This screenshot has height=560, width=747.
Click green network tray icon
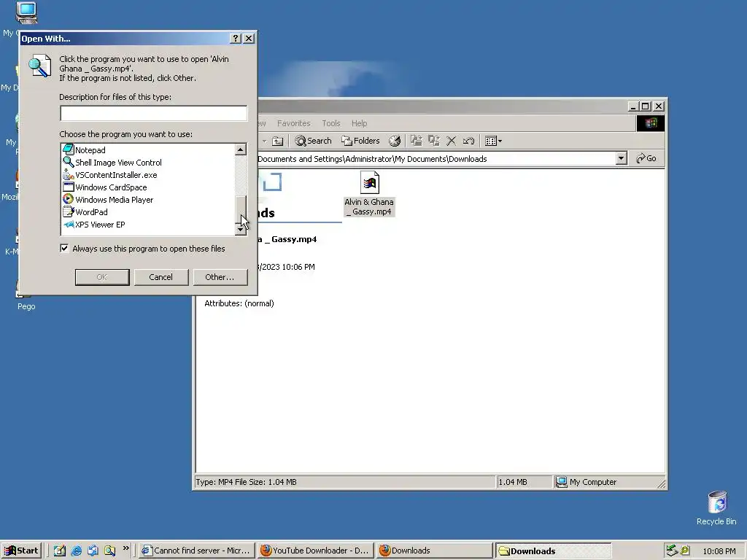(x=672, y=551)
